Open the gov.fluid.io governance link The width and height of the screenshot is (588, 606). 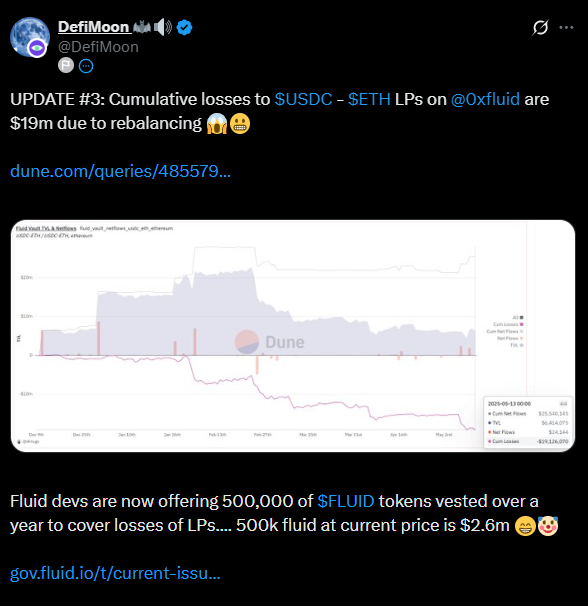tap(115, 573)
